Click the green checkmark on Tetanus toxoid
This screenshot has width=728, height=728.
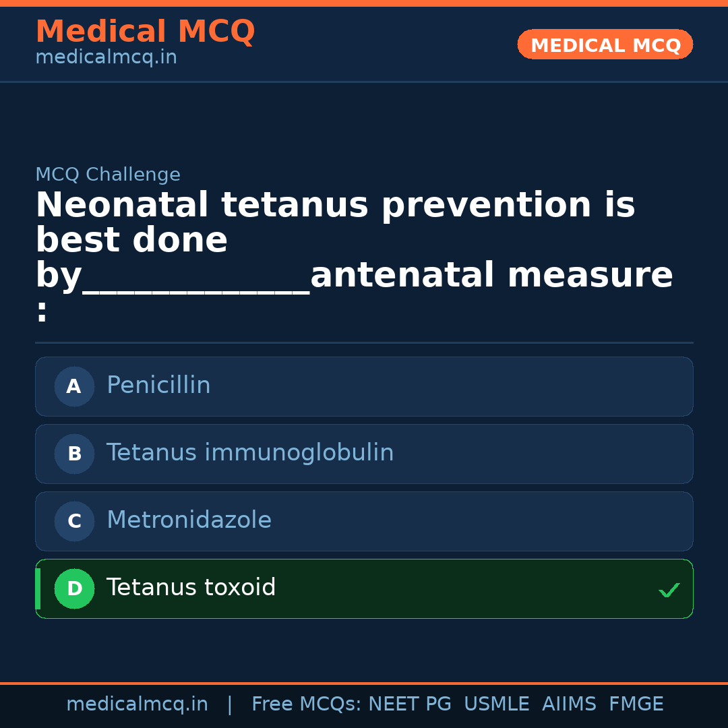click(669, 590)
